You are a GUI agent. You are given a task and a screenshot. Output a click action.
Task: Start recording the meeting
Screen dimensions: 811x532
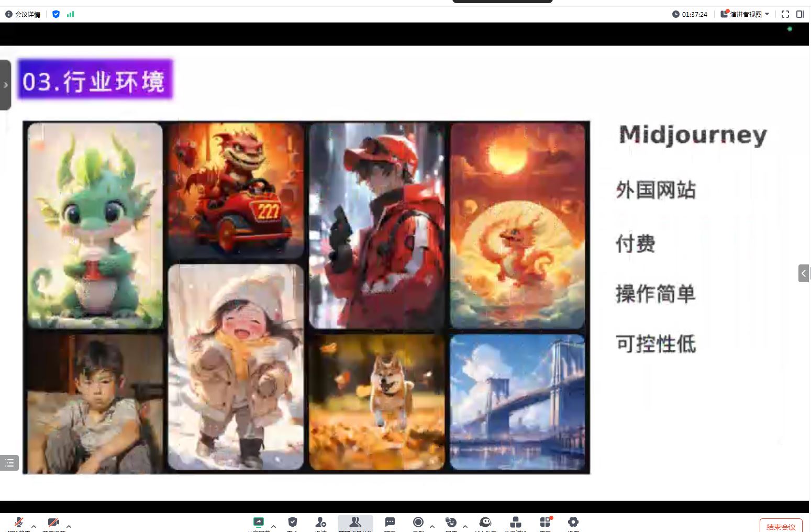point(418,523)
